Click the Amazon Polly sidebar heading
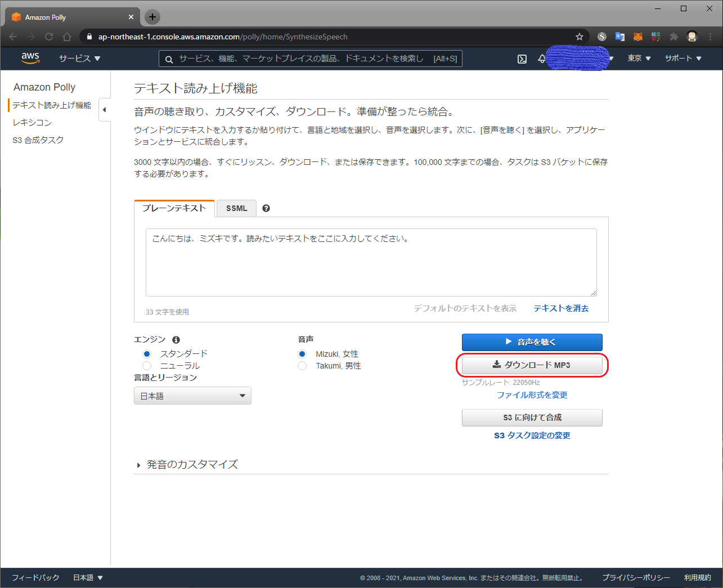 point(44,87)
